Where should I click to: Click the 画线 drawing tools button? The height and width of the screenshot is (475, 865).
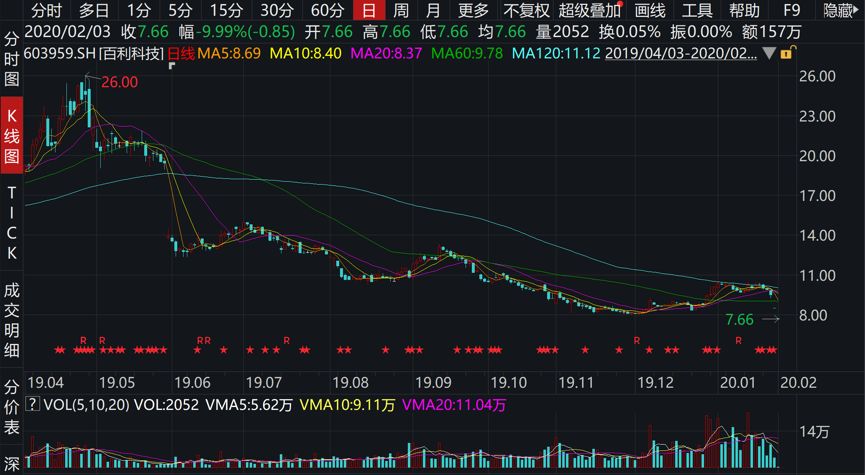point(650,11)
